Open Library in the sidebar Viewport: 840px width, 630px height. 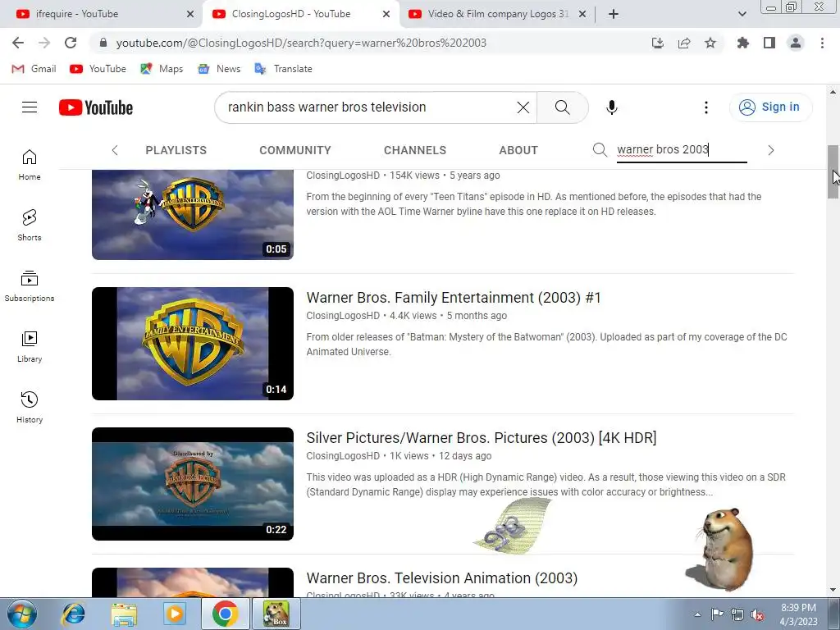pos(30,347)
